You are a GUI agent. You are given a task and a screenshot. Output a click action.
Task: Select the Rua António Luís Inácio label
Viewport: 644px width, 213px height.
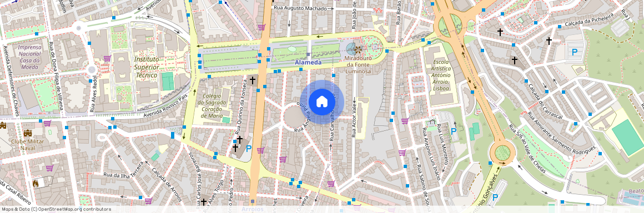tap(431, 154)
